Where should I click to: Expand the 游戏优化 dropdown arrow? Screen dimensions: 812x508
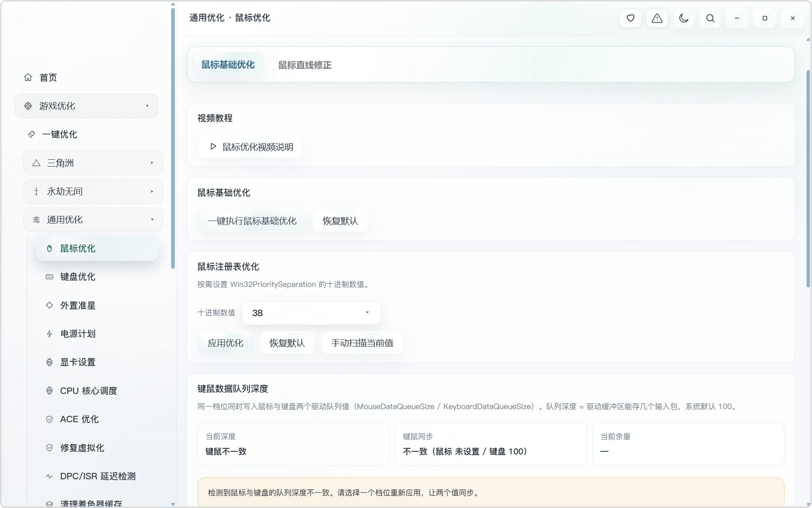click(x=147, y=106)
